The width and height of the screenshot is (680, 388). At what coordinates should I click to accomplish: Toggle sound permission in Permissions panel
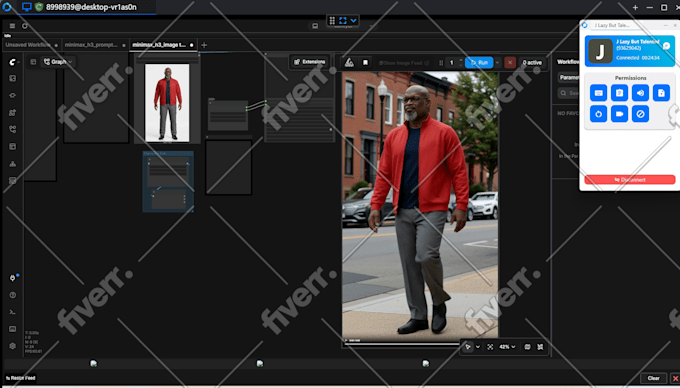click(x=640, y=93)
